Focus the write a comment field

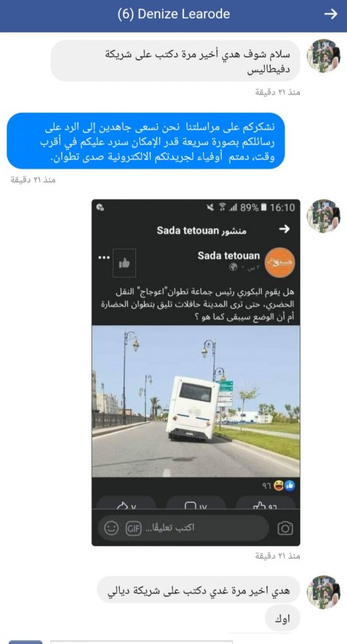click(183, 528)
